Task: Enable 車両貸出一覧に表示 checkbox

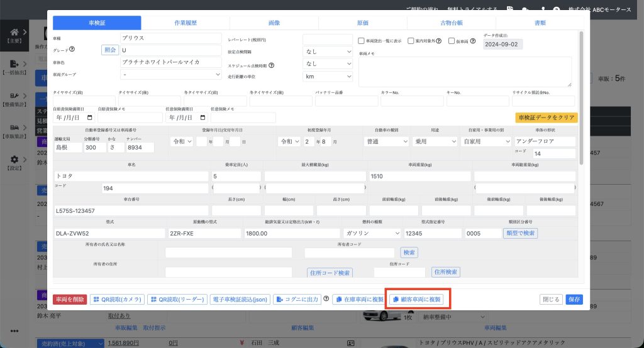Action: pyautogui.click(x=361, y=41)
